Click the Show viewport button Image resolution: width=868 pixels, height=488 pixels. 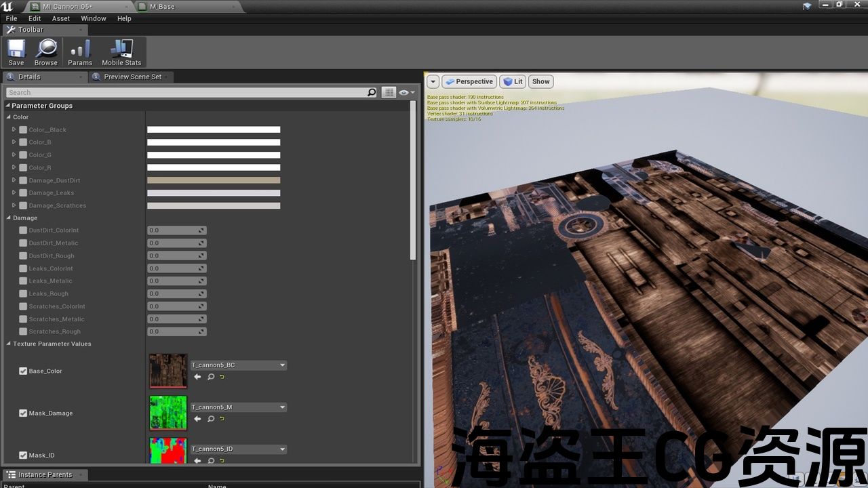pyautogui.click(x=540, y=81)
